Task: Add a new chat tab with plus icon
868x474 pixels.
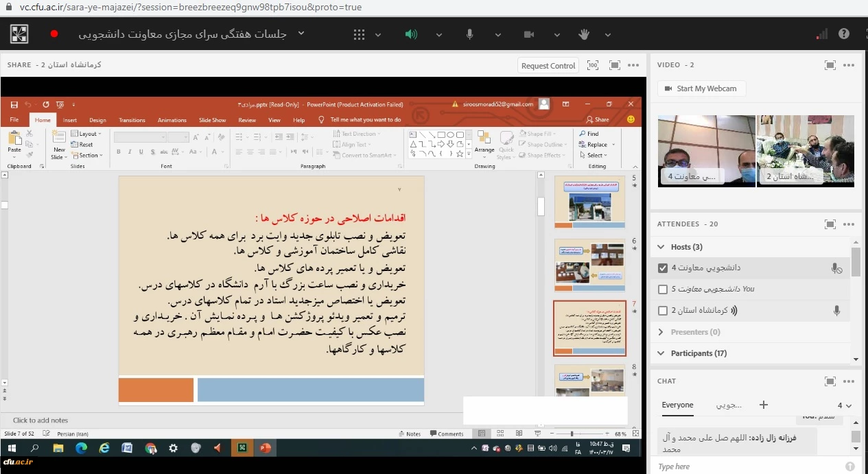Action: coord(764,405)
